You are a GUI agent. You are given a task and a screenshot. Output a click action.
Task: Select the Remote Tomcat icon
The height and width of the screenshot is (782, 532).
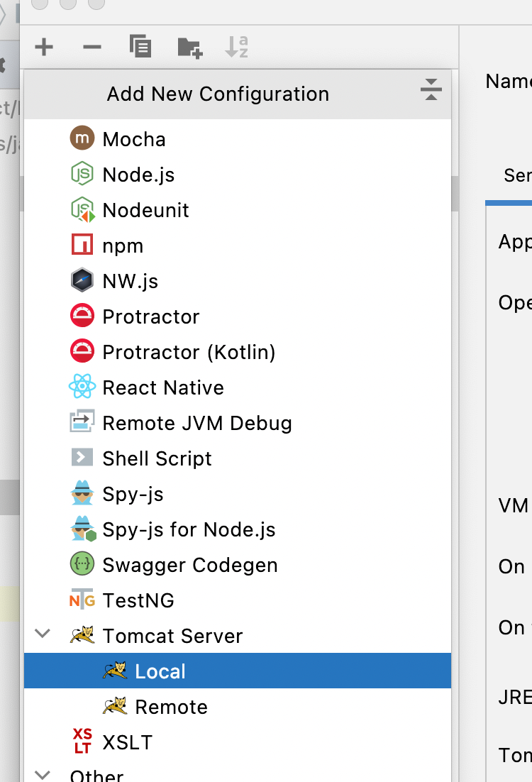pyautogui.click(x=115, y=705)
